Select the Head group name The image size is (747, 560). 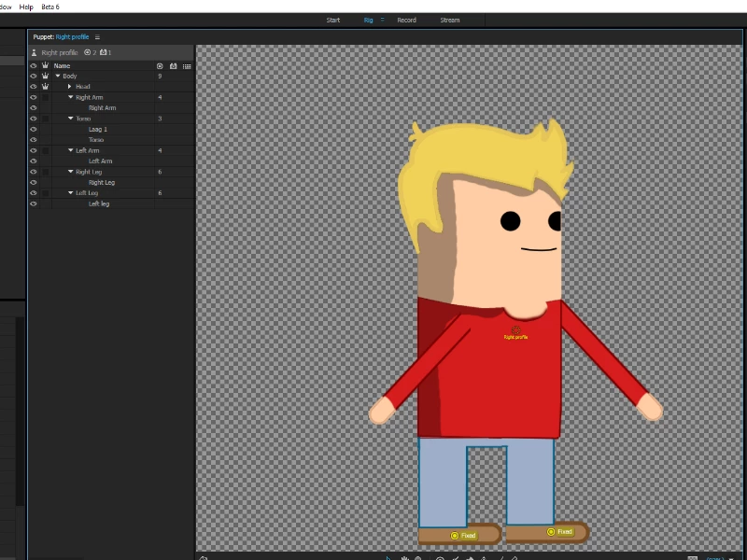click(x=83, y=87)
